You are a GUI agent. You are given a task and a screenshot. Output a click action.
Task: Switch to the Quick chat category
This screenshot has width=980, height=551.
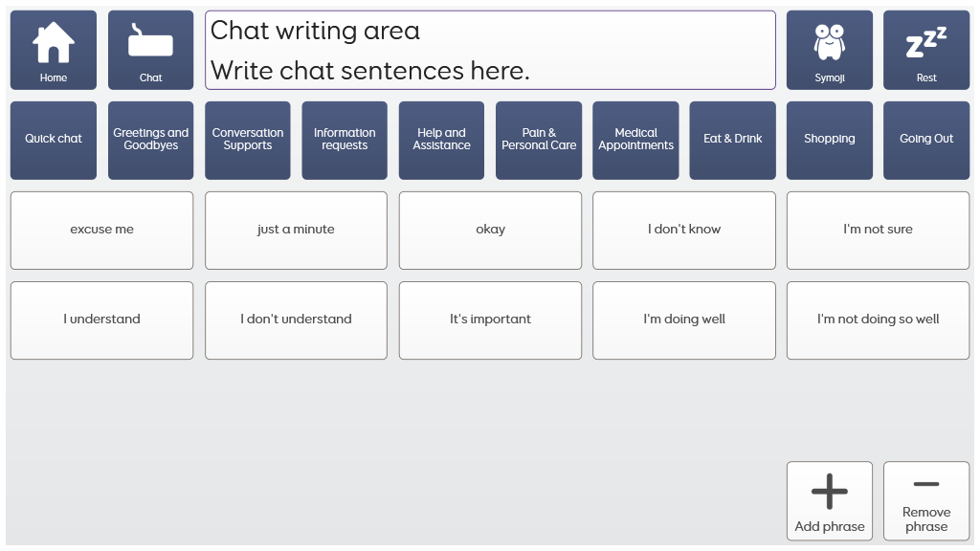pyautogui.click(x=54, y=140)
